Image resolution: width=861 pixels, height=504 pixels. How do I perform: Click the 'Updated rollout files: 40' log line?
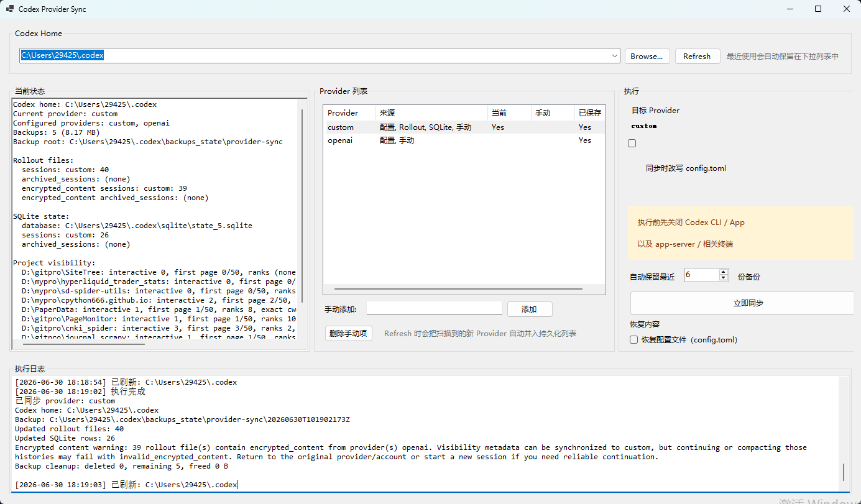click(70, 429)
